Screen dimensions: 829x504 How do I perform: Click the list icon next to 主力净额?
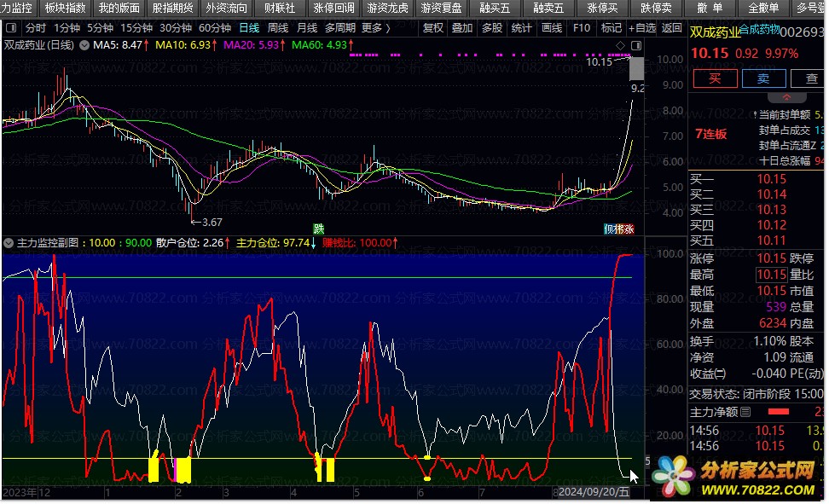pyautogui.click(x=745, y=412)
